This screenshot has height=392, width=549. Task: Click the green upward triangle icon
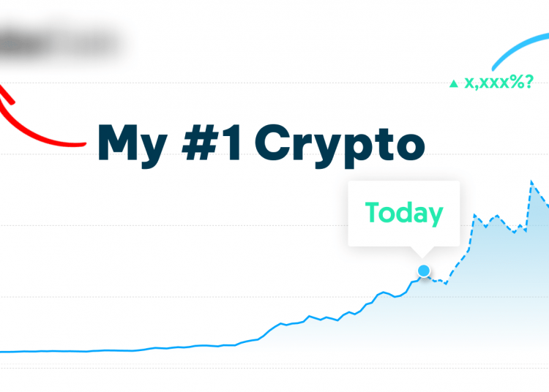(x=454, y=83)
